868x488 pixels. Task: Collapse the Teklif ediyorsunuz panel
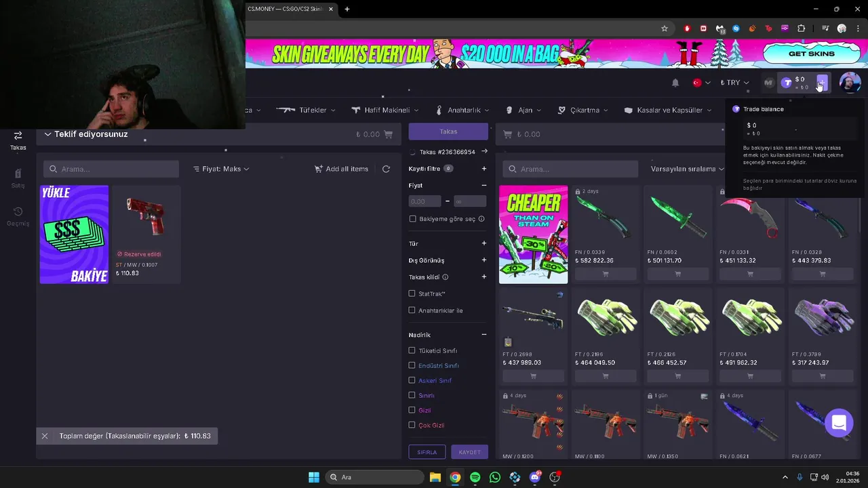pyautogui.click(x=47, y=134)
